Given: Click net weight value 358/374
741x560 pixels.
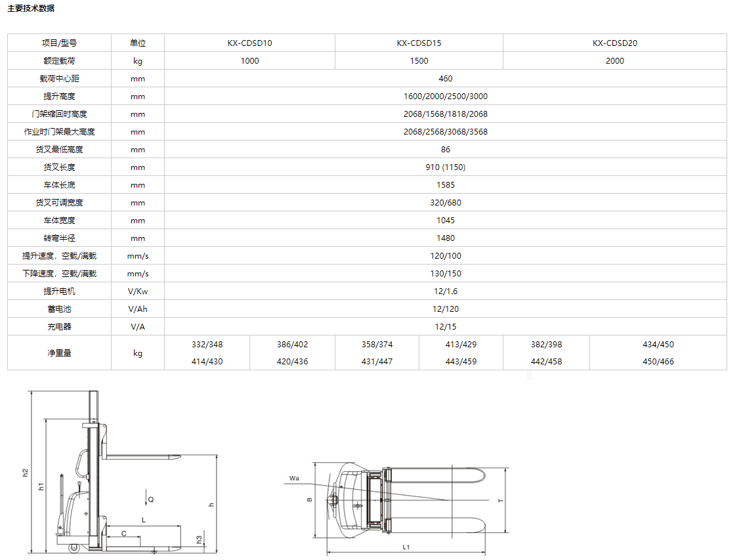Looking at the screenshot, I should pos(377,345).
